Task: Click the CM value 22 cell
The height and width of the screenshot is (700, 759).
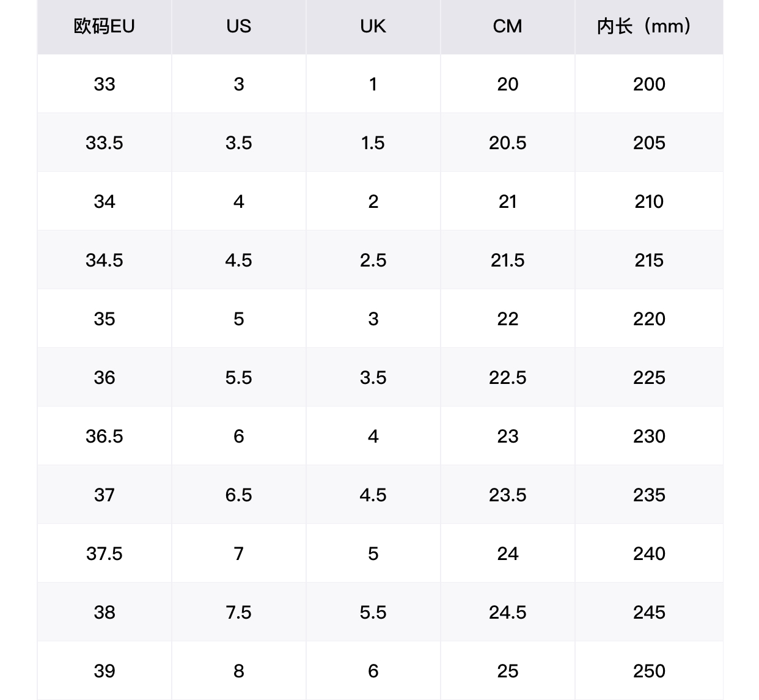Action: (x=507, y=319)
